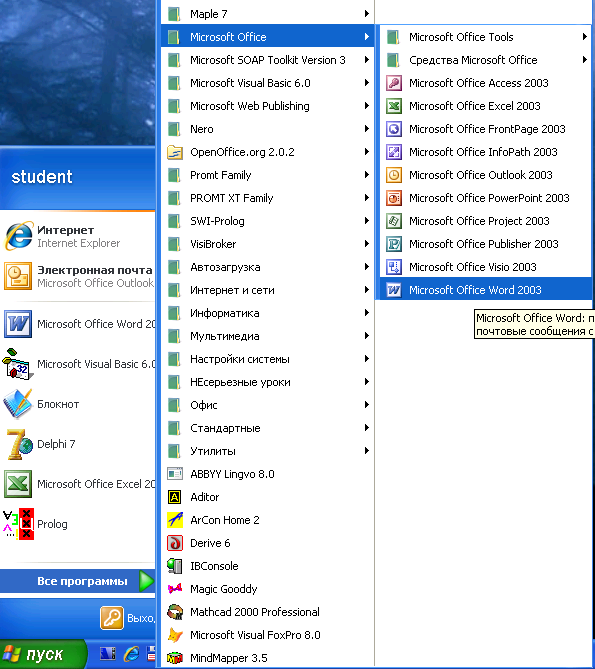Launch Mathcad 2000 Professional
The image size is (595, 669).
pos(267,612)
